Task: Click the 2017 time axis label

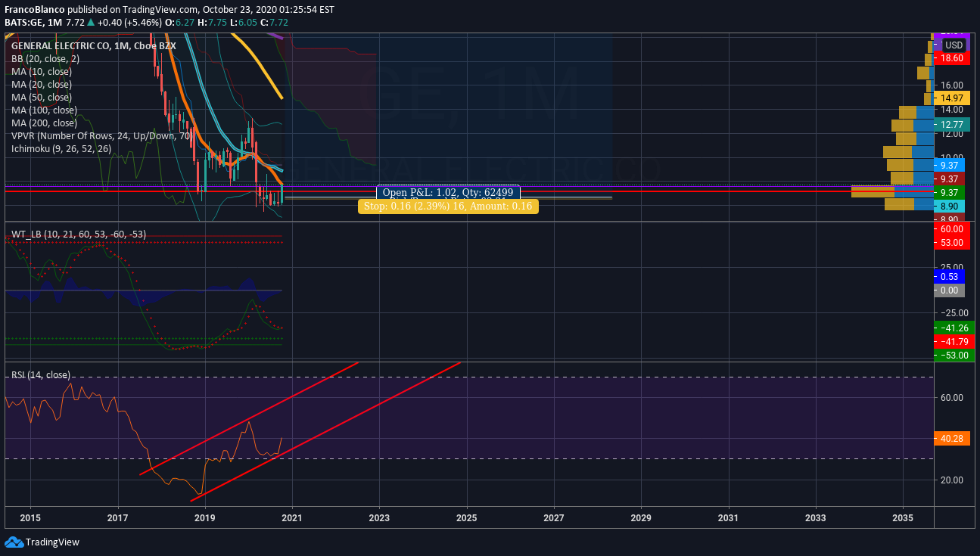Action: coord(118,518)
